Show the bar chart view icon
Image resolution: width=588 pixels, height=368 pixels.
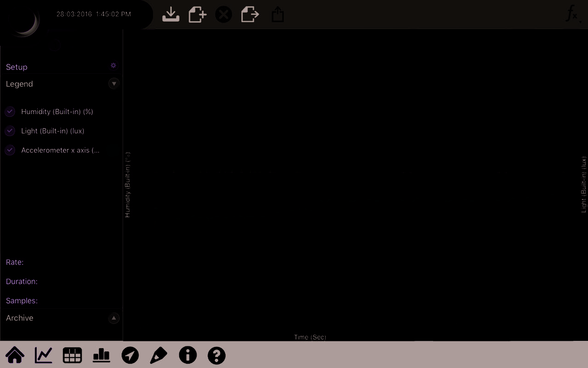102,355
